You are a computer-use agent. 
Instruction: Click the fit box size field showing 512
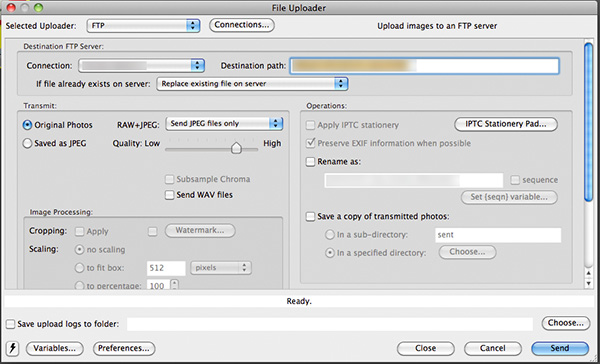pyautogui.click(x=166, y=268)
